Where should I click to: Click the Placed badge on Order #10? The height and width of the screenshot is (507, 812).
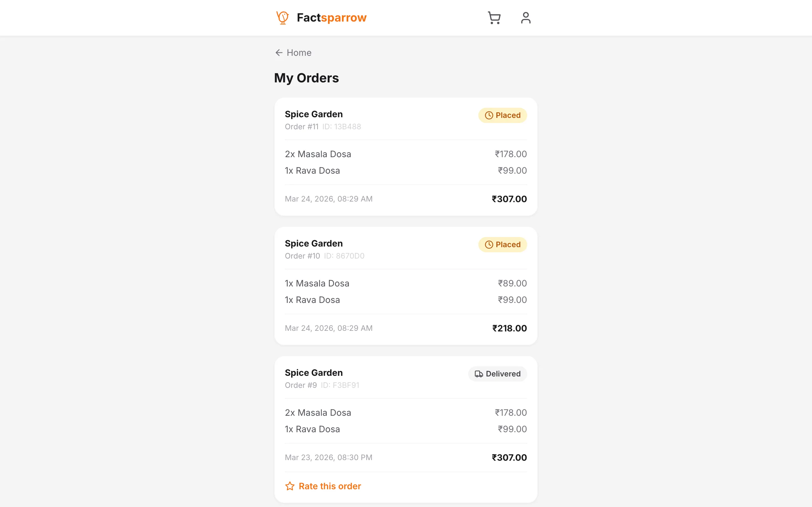(x=502, y=245)
